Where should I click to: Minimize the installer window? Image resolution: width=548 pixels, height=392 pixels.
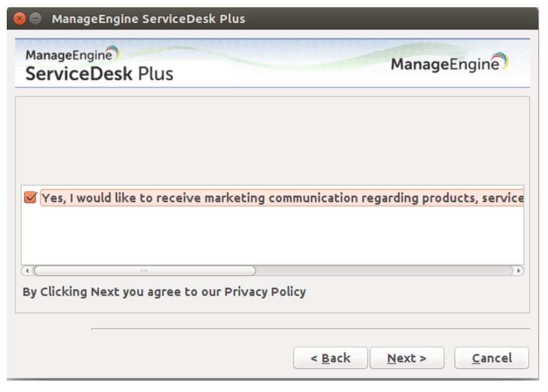[x=35, y=19]
